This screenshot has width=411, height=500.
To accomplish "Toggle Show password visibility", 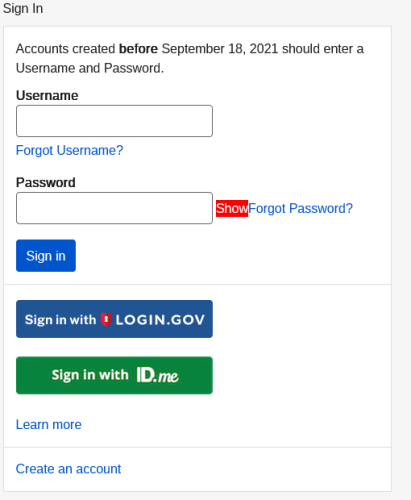I will coord(232,208).
